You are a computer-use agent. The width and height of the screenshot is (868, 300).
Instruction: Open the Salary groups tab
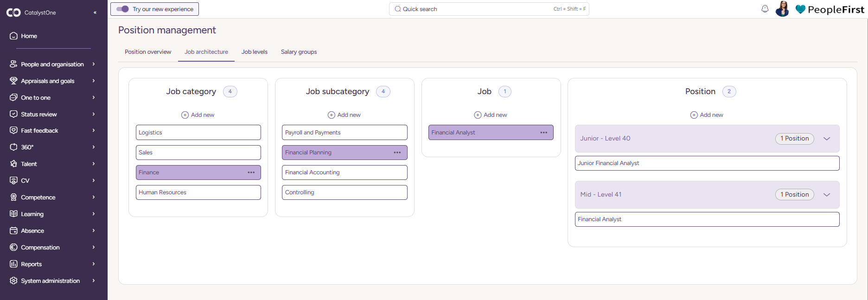click(299, 52)
